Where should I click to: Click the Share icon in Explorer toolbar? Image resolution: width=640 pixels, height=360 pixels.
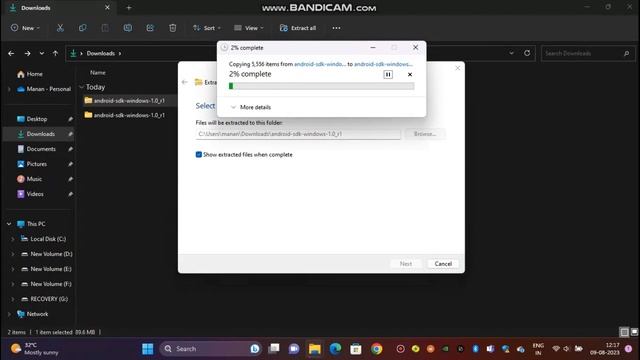tap(150, 28)
